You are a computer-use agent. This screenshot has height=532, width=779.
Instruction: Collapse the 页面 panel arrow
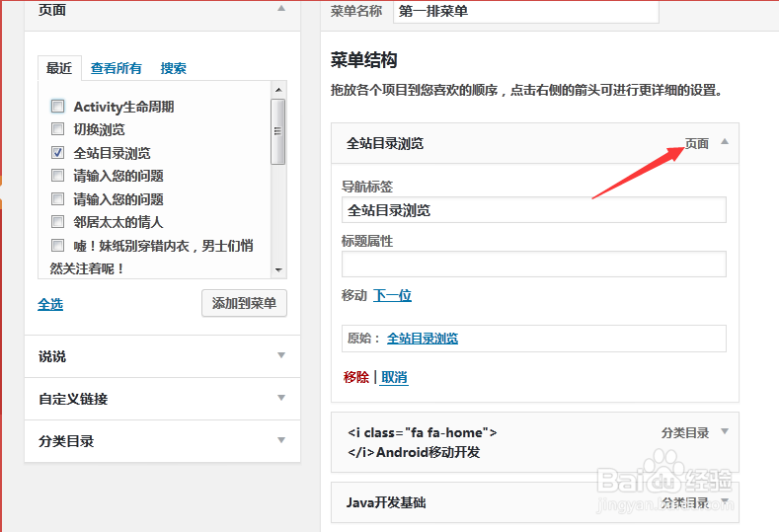(x=281, y=9)
